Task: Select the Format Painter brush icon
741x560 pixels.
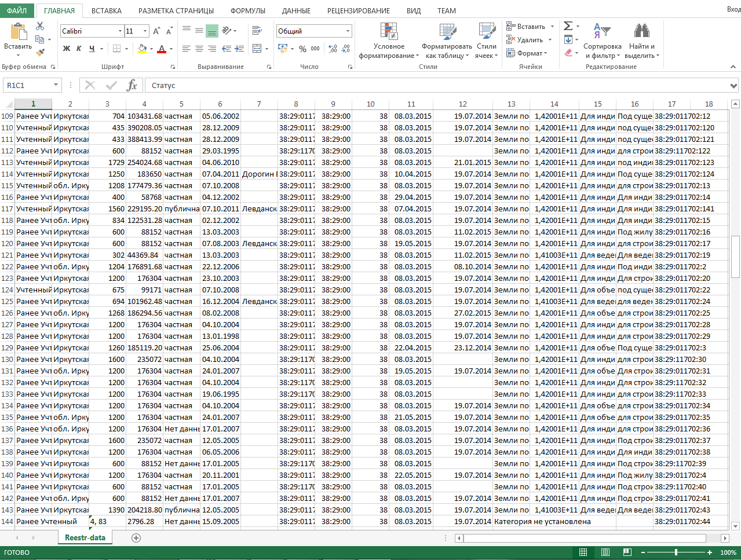Action: click(39, 53)
